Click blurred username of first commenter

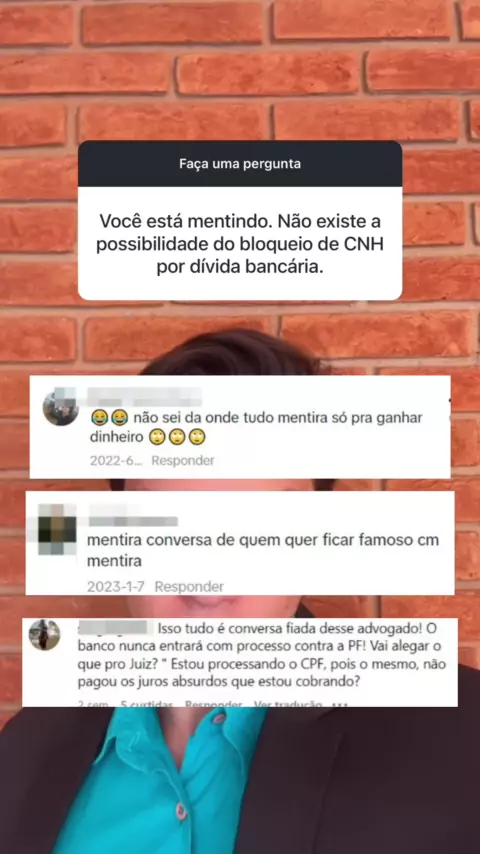[144, 397]
